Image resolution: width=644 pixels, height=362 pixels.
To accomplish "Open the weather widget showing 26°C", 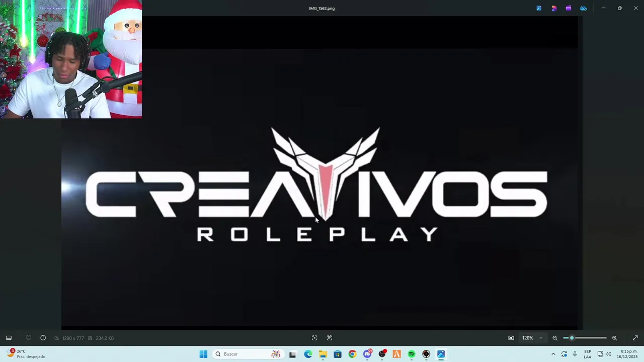I will tap(26, 354).
